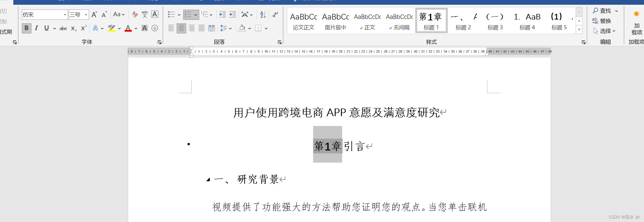Align text left
The image size is (644, 222).
coord(171,28)
